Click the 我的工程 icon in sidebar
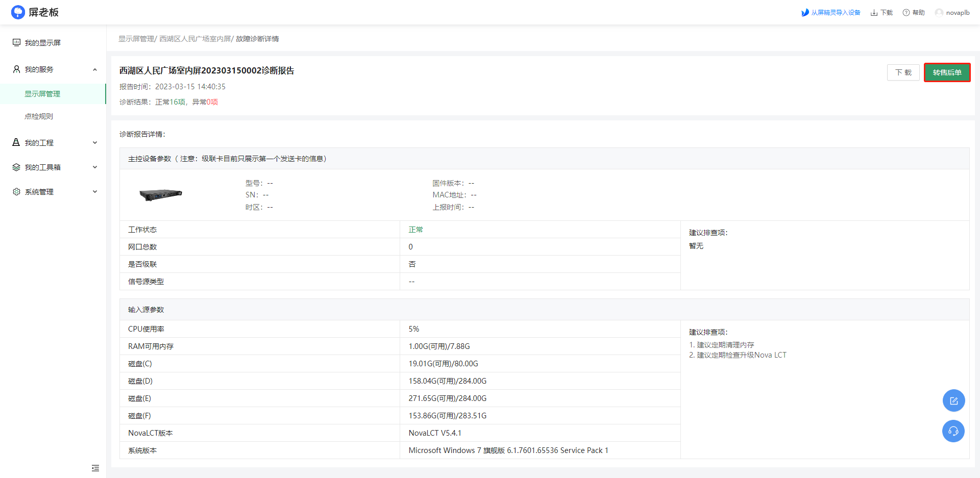The image size is (980, 478). click(16, 142)
